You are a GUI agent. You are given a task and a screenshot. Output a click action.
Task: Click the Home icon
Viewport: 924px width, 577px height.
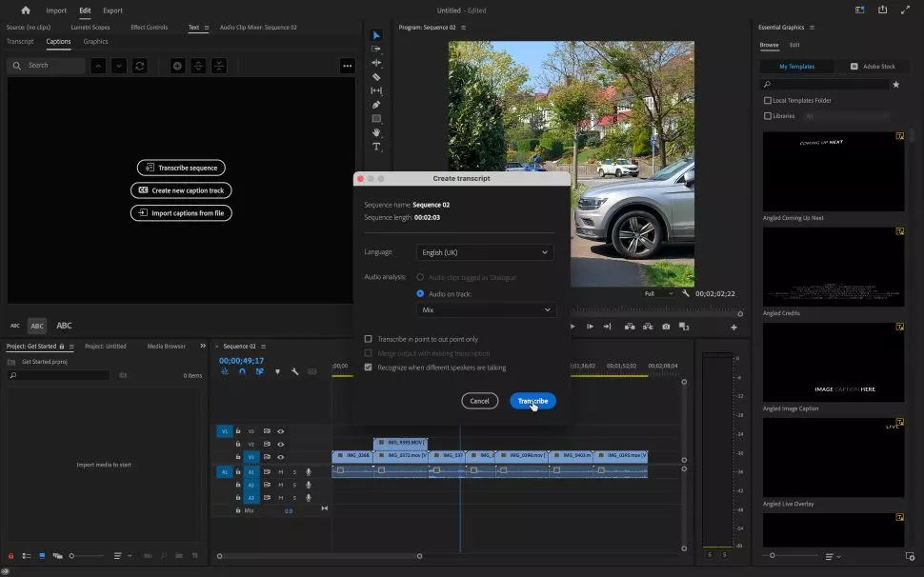click(x=26, y=10)
